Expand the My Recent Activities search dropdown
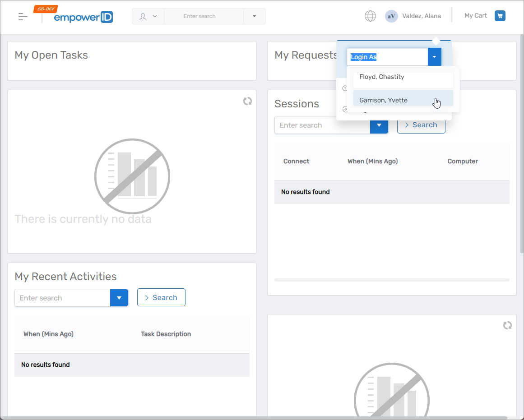 point(119,298)
